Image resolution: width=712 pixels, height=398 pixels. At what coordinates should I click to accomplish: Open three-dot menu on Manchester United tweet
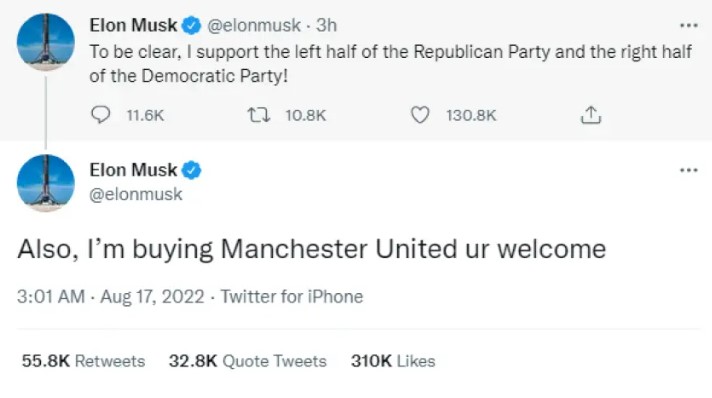point(688,170)
